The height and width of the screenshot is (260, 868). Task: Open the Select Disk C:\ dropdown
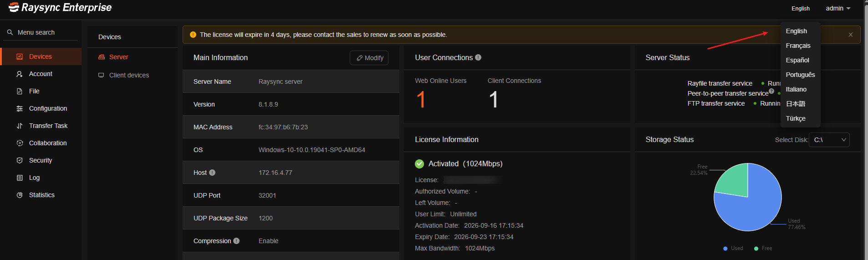(x=829, y=140)
